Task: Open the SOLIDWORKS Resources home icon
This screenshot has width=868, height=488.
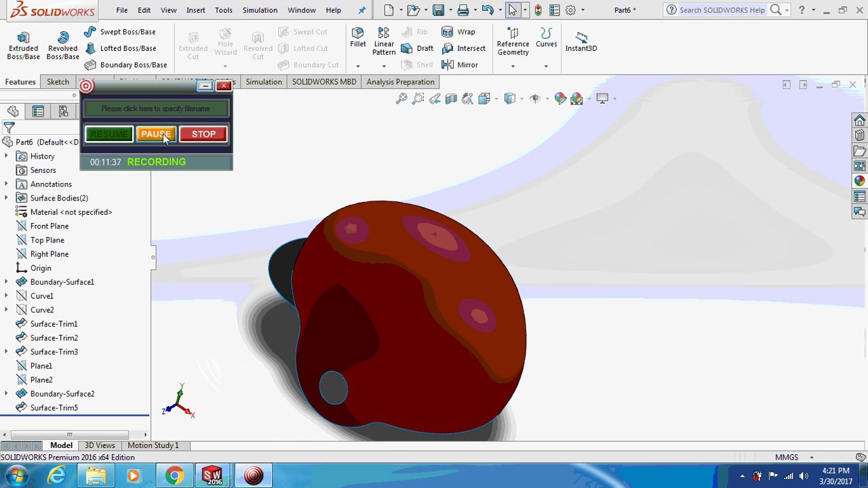Action: tap(859, 120)
